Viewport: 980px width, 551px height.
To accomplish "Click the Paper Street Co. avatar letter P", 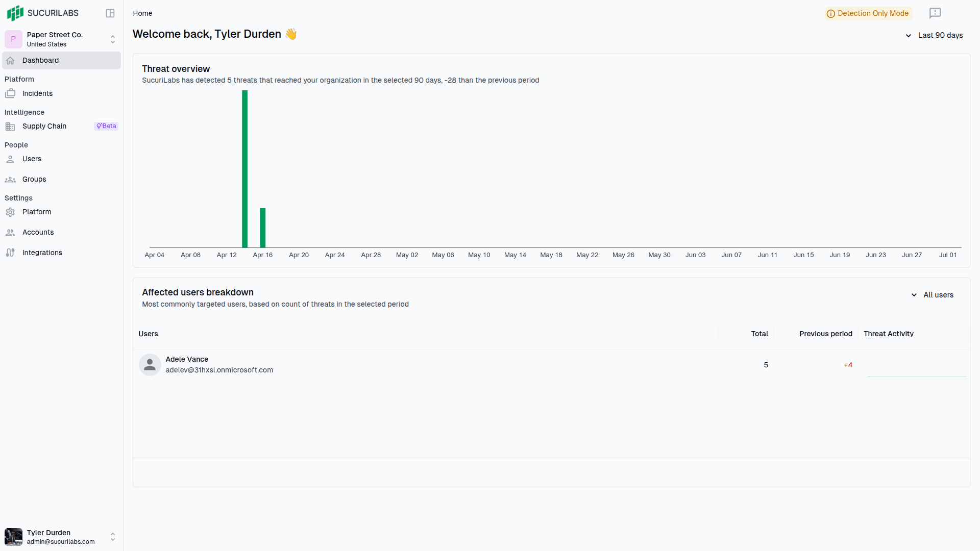I will pyautogui.click(x=13, y=39).
